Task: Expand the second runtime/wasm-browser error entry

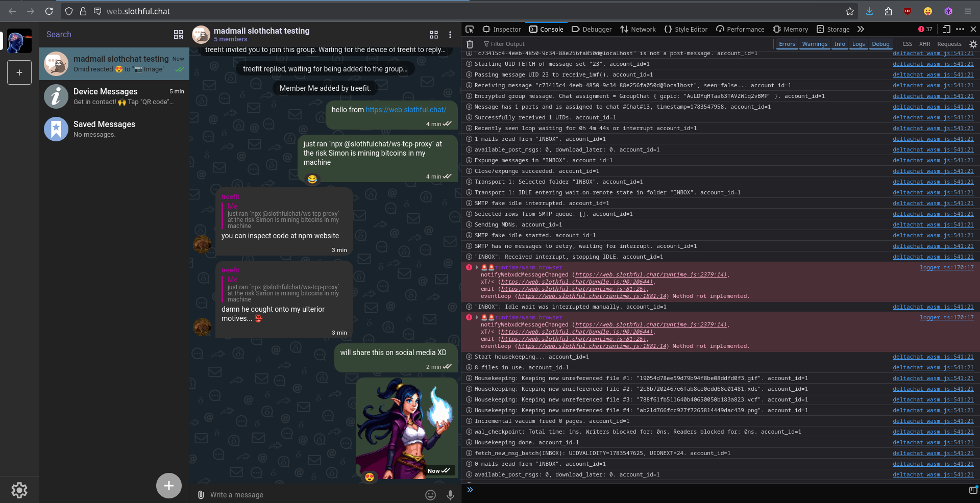Action: click(x=477, y=317)
